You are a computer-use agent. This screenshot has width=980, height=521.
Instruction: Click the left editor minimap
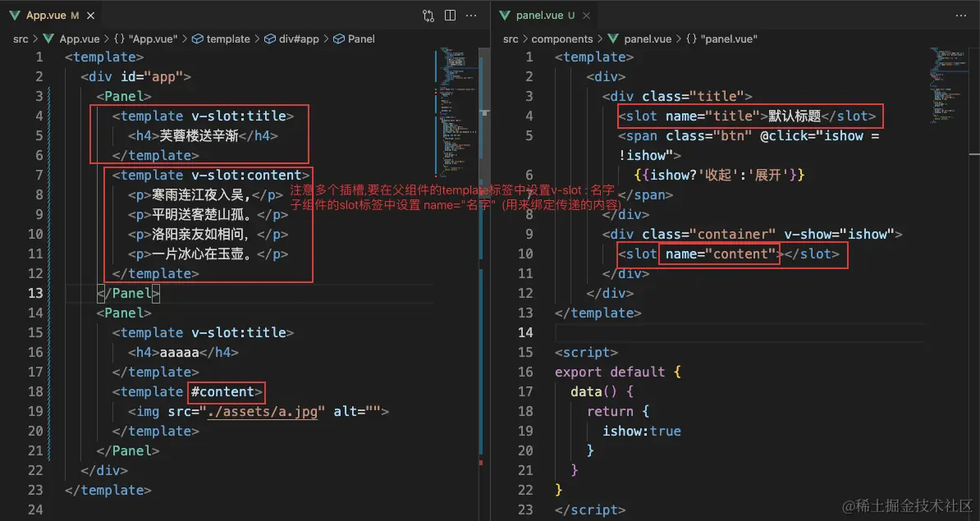pyautogui.click(x=456, y=112)
